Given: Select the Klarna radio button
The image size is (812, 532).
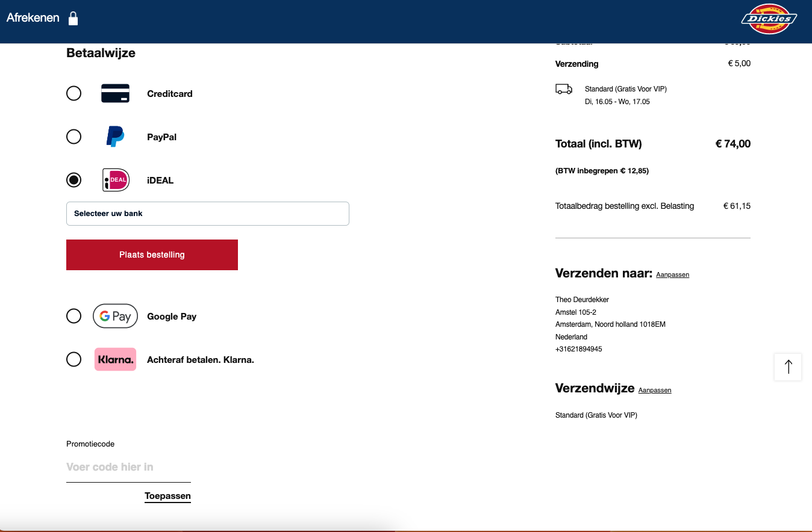Looking at the screenshot, I should 73,359.
